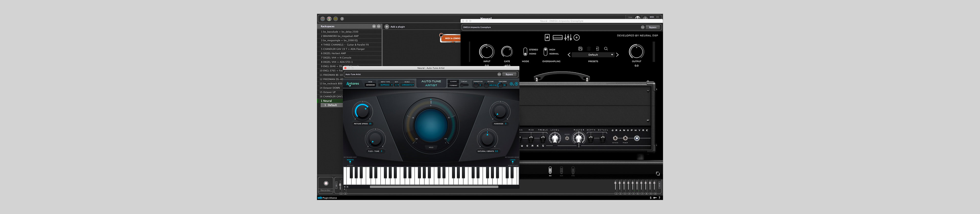
Task: Search presets with magnifier icon
Action: pyautogui.click(x=606, y=49)
